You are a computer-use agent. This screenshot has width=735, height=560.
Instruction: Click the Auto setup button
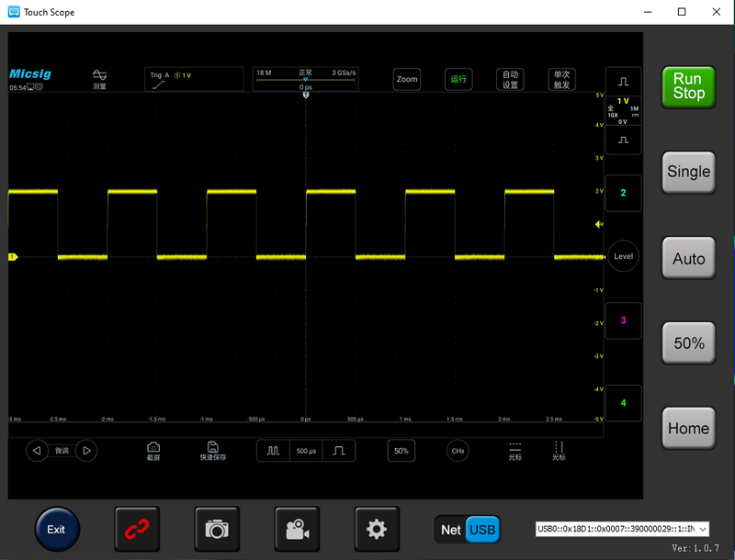click(688, 258)
